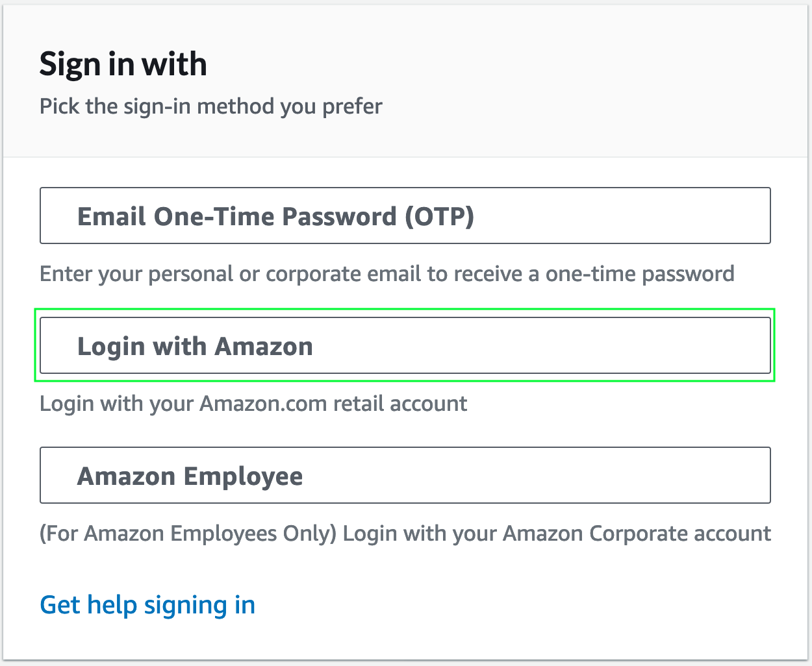Get help with signing in
The height and width of the screenshot is (666, 812).
tap(147, 605)
